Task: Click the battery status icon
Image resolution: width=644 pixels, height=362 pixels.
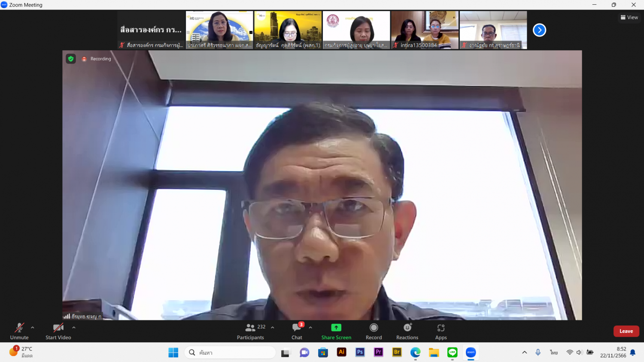Action: pos(590,353)
